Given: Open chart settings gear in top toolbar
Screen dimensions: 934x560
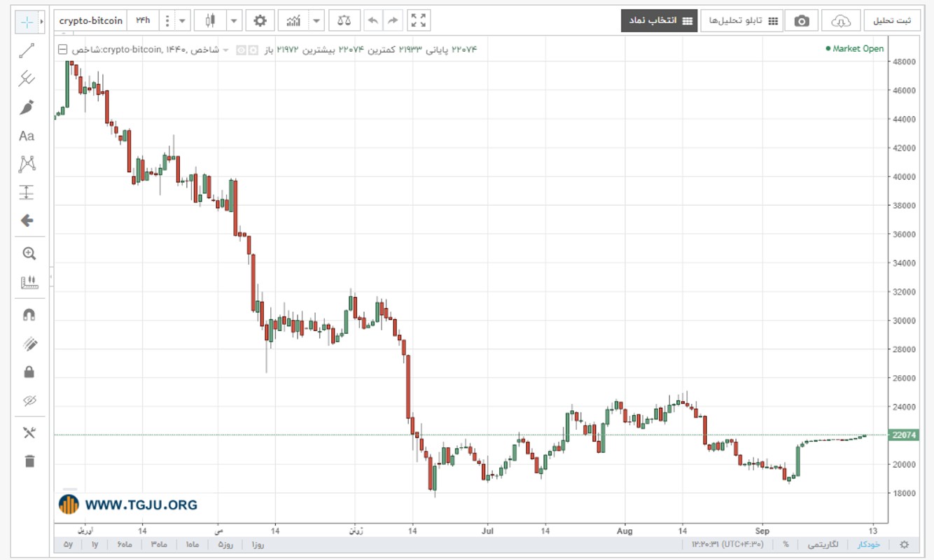Looking at the screenshot, I should (260, 21).
